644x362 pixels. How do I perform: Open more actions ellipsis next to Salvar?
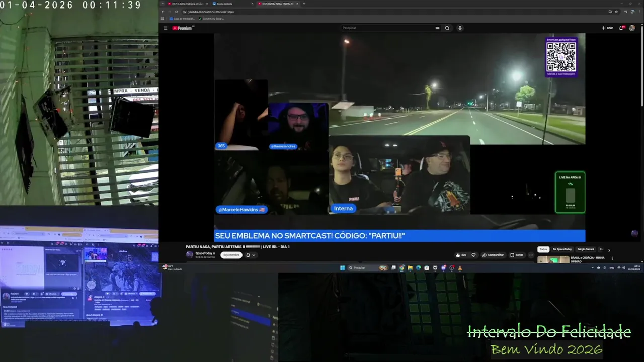point(531,255)
